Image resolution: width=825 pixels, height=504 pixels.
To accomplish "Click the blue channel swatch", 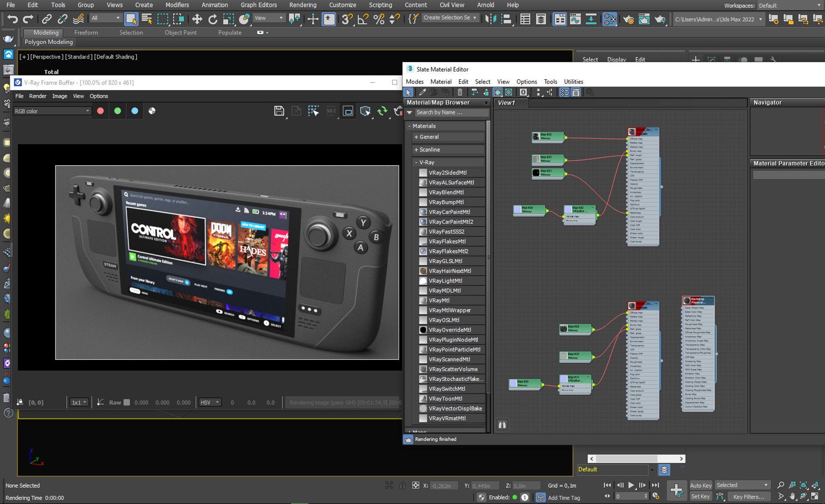I will (x=135, y=111).
